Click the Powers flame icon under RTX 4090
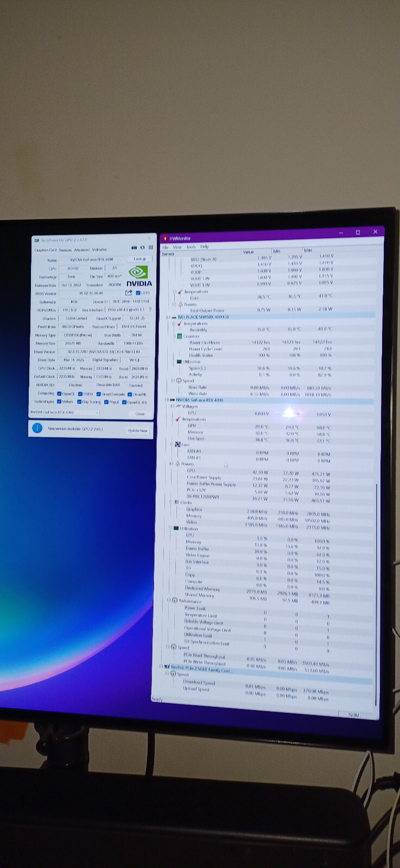 coord(177,464)
